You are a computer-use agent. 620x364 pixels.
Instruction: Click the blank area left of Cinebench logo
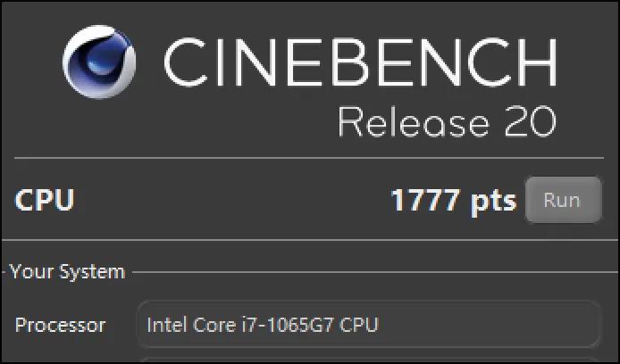click(31, 62)
